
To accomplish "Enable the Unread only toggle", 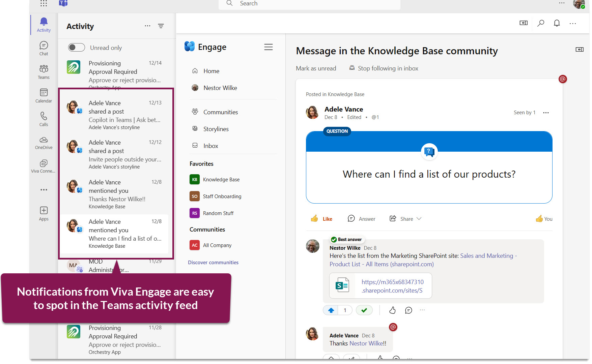I will click(x=76, y=47).
